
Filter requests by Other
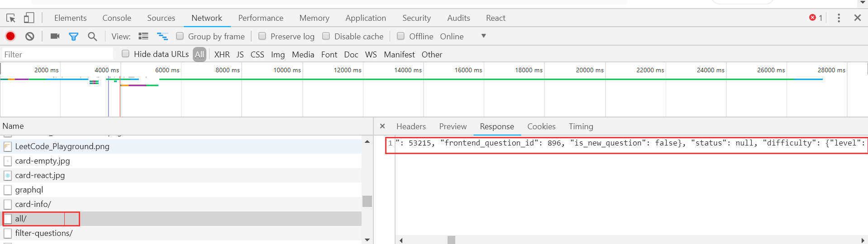click(432, 54)
